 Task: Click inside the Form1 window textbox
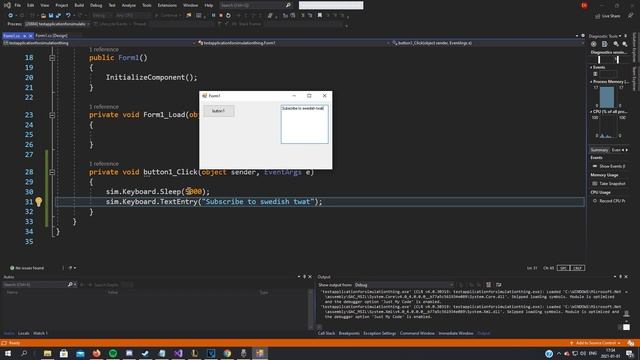coord(304,124)
